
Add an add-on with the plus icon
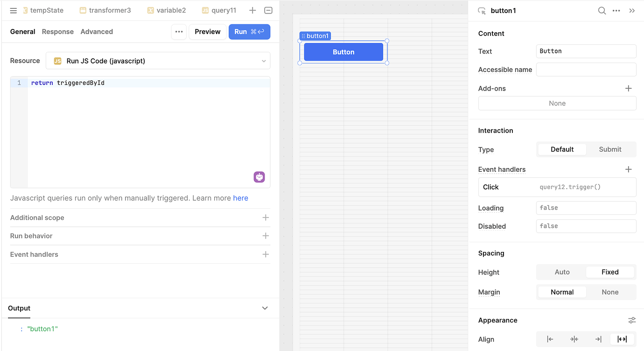(x=629, y=88)
